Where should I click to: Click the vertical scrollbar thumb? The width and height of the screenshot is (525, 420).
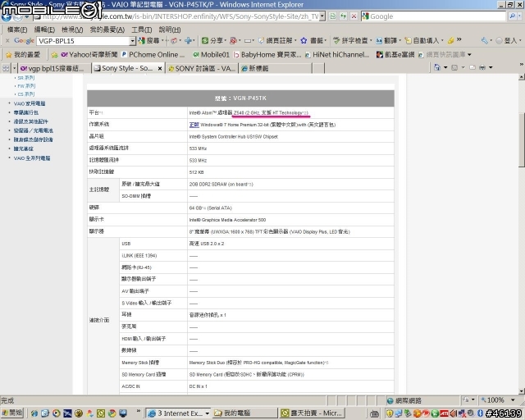pyautogui.click(x=522, y=140)
